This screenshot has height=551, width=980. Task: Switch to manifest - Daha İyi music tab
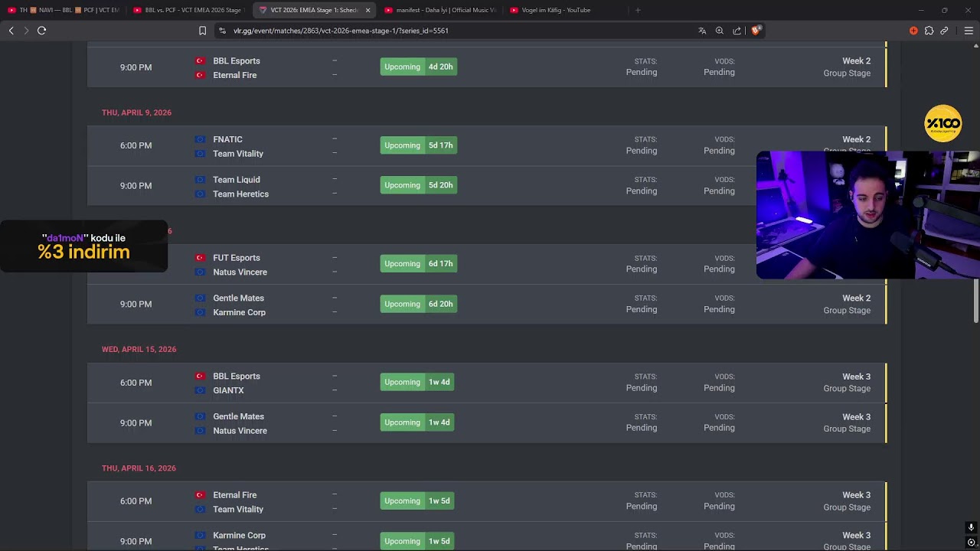tap(440, 10)
